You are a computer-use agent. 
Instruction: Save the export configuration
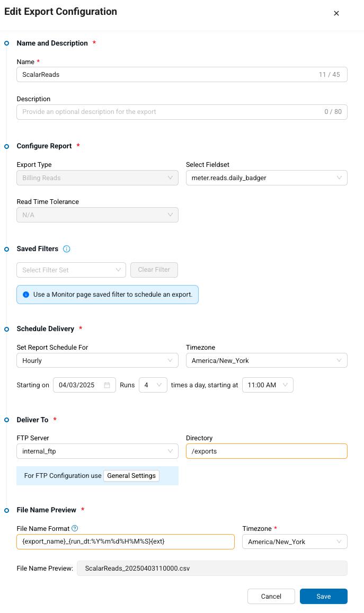click(324, 597)
